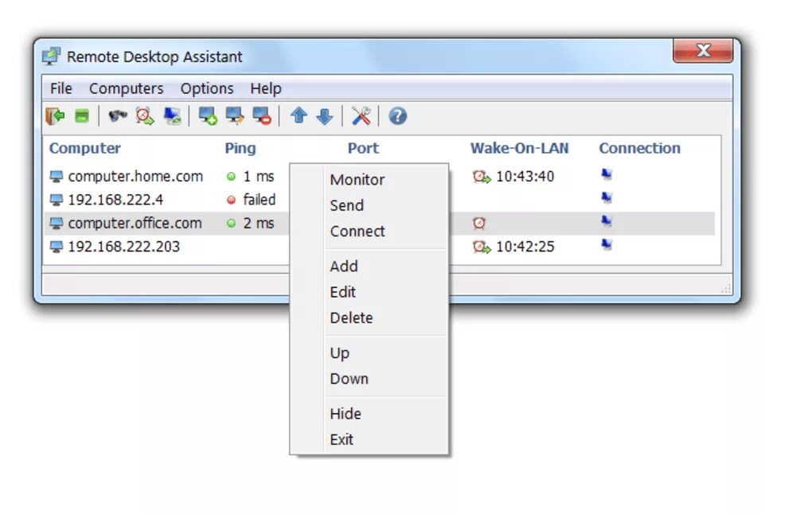Click the 10:43:40 wake time
The width and height of the screenshot is (812, 515).
(x=525, y=177)
